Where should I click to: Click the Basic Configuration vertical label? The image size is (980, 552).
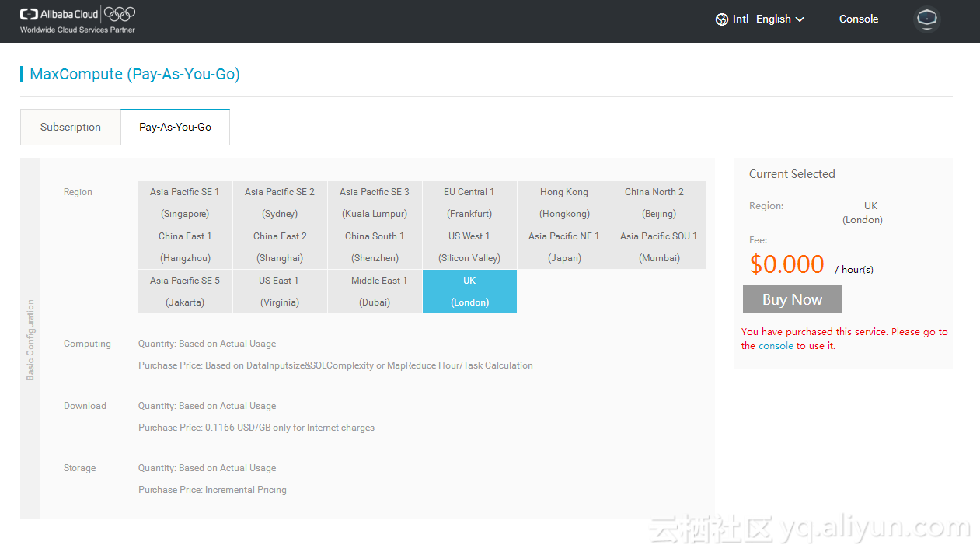pyautogui.click(x=30, y=340)
